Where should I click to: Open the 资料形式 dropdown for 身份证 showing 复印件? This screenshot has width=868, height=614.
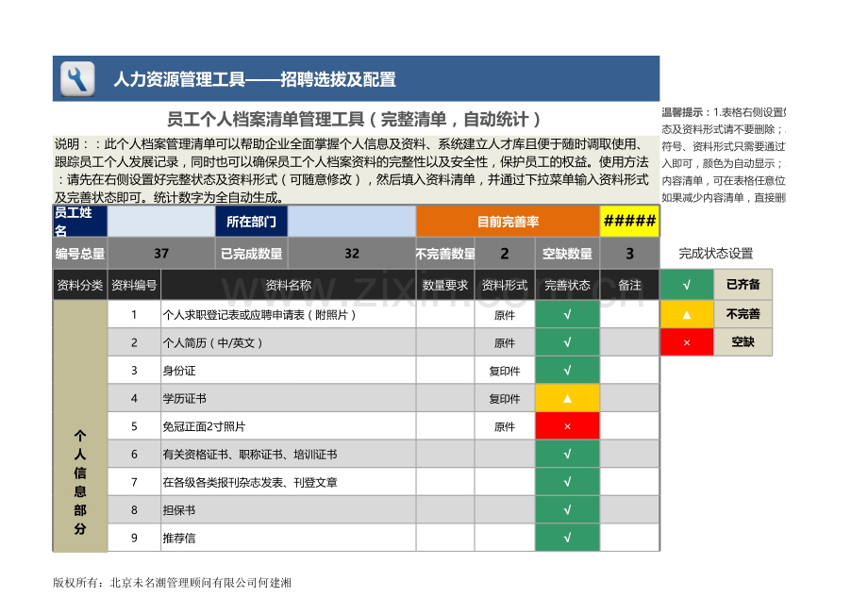pyautogui.click(x=504, y=372)
